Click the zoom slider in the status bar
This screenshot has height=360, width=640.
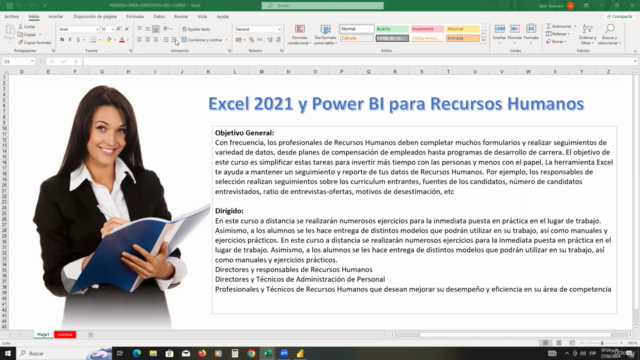(602, 343)
